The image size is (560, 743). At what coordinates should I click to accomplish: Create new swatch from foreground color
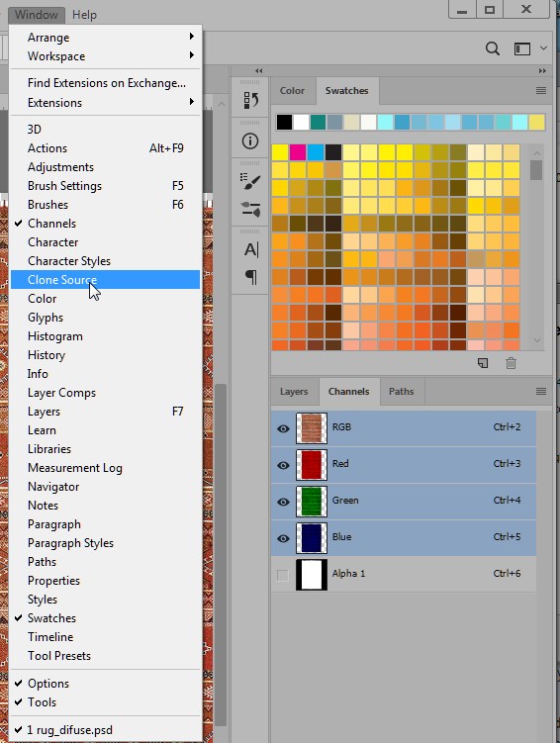[x=482, y=363]
